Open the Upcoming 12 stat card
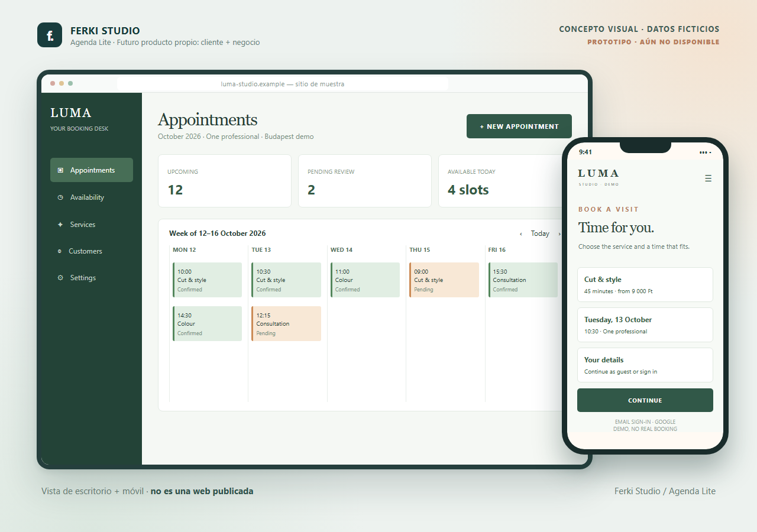This screenshot has height=532, width=757. click(x=225, y=181)
